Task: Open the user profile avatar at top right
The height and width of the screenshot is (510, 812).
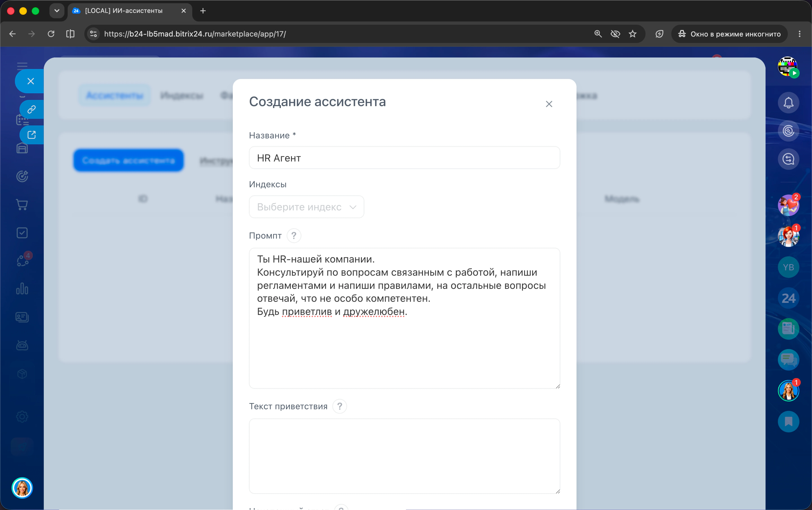Action: pos(787,66)
